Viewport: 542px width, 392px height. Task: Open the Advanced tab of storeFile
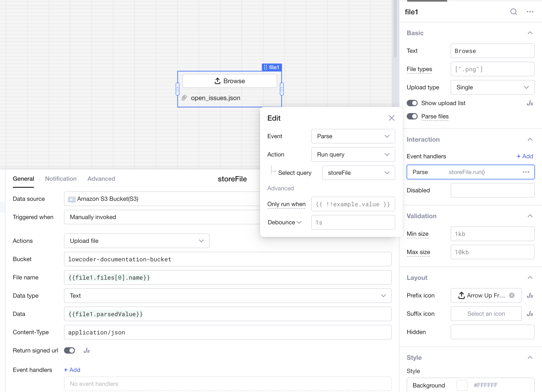point(101,179)
